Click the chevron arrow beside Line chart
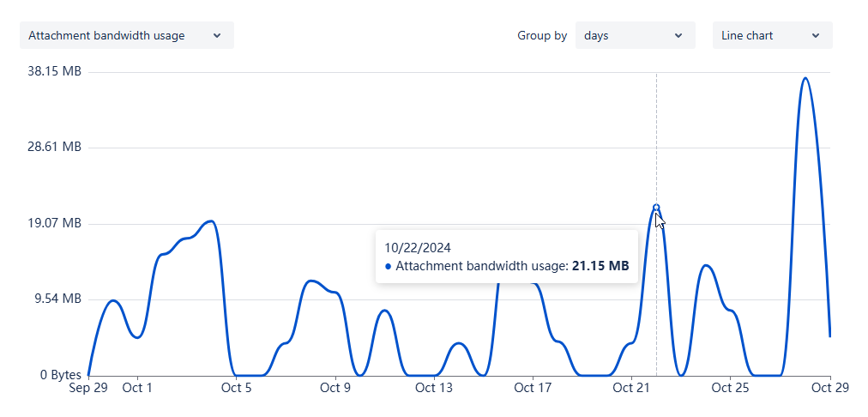This screenshot has width=868, height=417. click(816, 36)
